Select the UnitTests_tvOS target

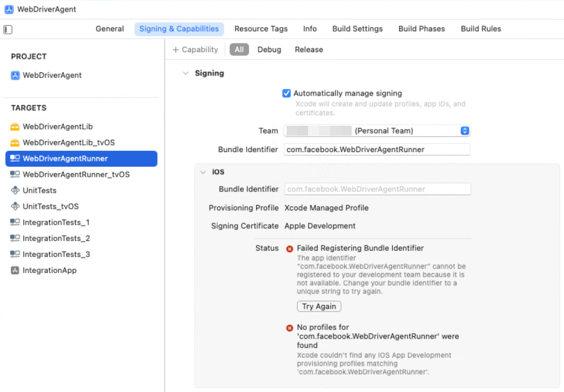point(50,207)
